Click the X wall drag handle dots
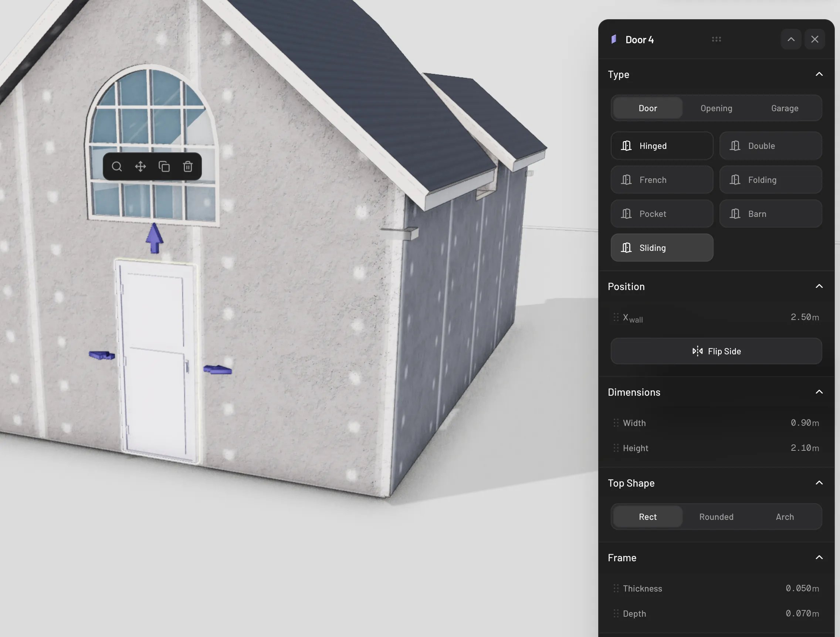The width and height of the screenshot is (840, 637). [616, 317]
